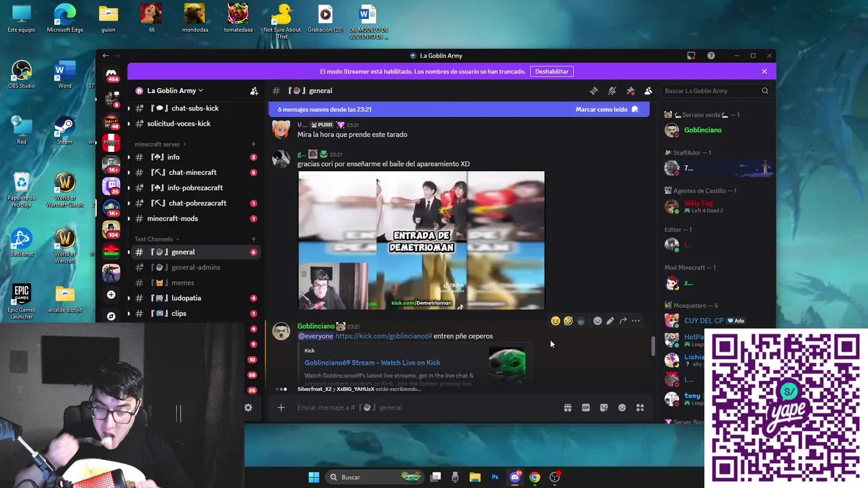Click forward arrow icon on message
This screenshot has height=488, width=868.
(623, 321)
